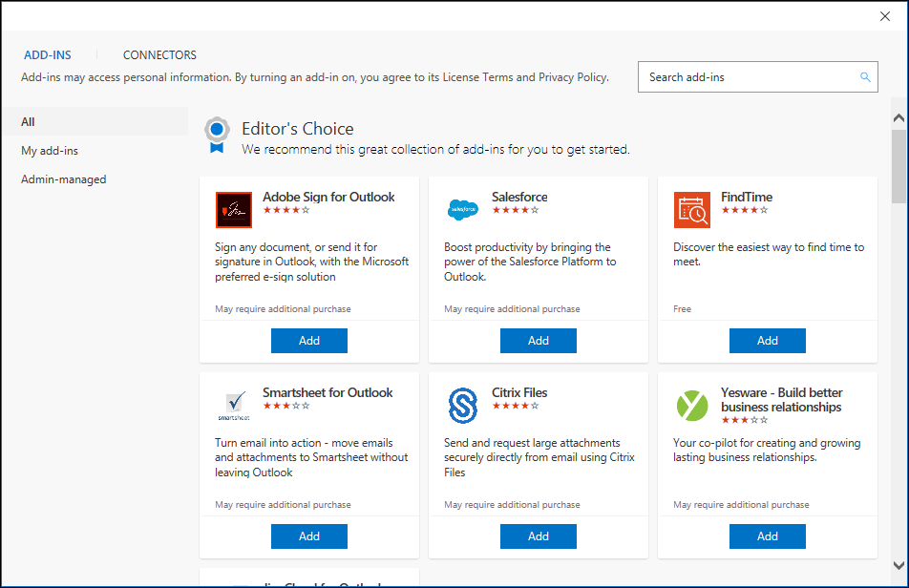Click the search magnifier icon
909x588 pixels.
click(865, 77)
